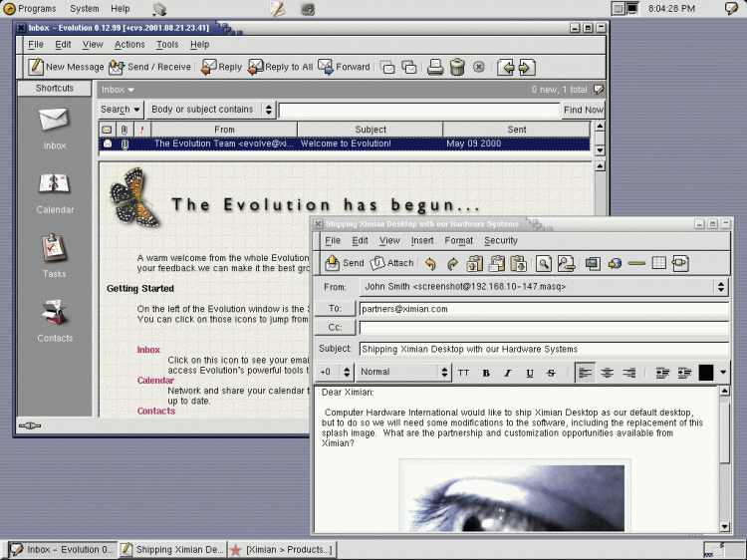Click Attach in the composer toolbar

[392, 263]
